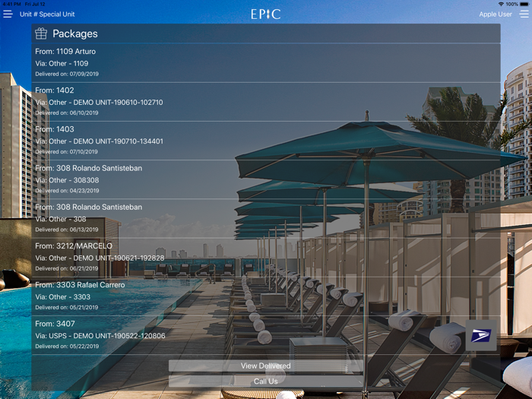Select Via: Other - 1109 text

[62, 63]
